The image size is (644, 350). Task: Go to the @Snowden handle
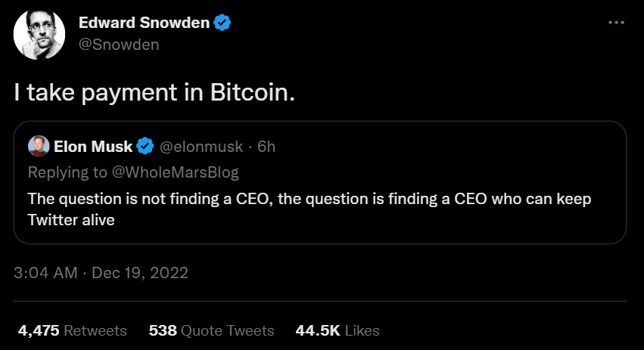pos(119,45)
